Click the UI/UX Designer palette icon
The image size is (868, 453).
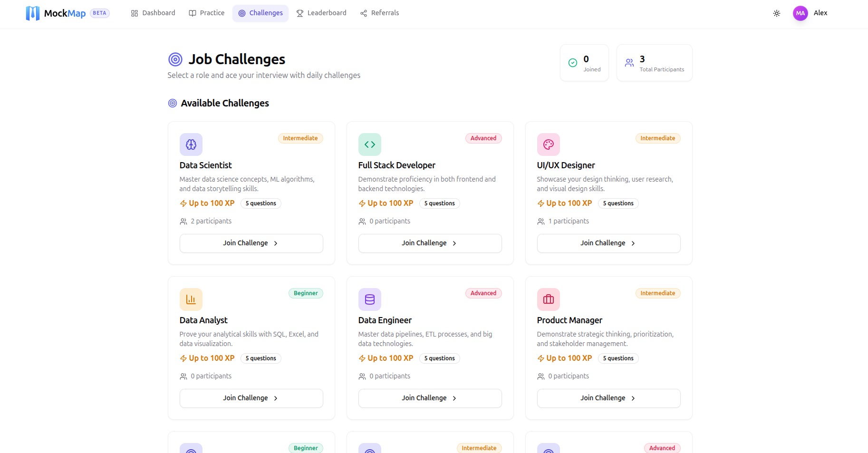549,145
